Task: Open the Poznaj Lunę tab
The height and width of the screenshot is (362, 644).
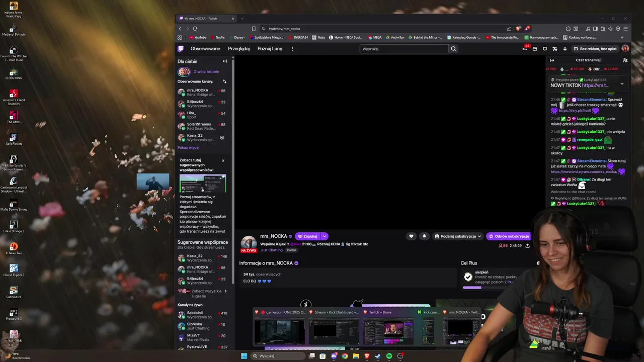Action: 270,49
